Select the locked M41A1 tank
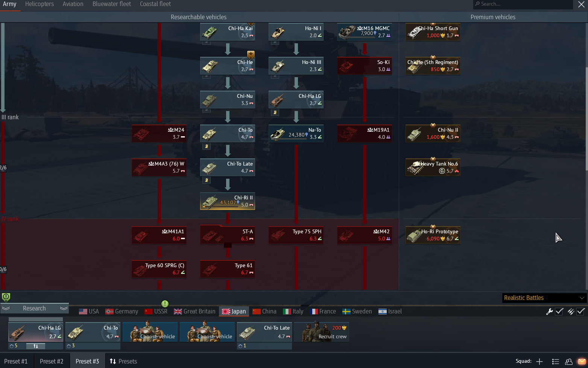The image size is (588, 368). click(159, 235)
